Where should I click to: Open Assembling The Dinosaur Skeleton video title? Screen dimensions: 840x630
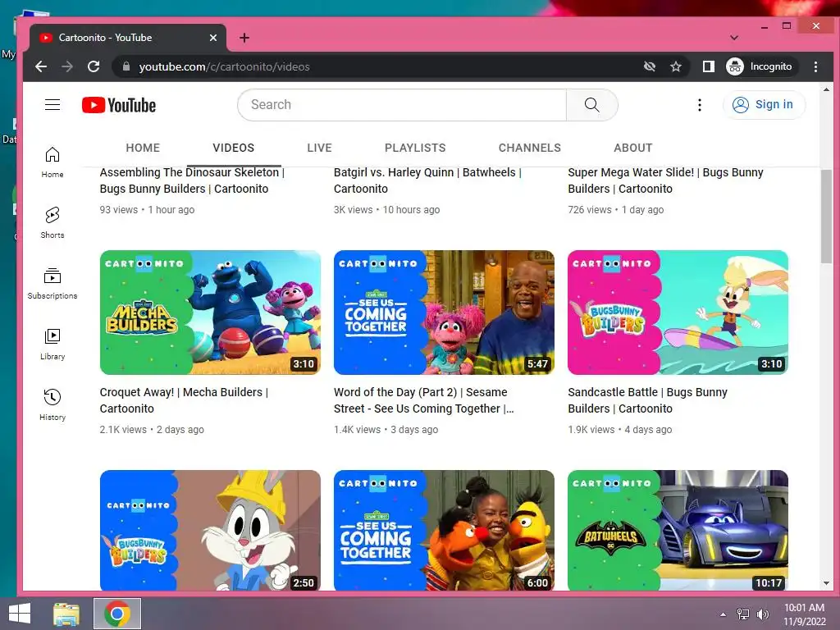(x=192, y=180)
